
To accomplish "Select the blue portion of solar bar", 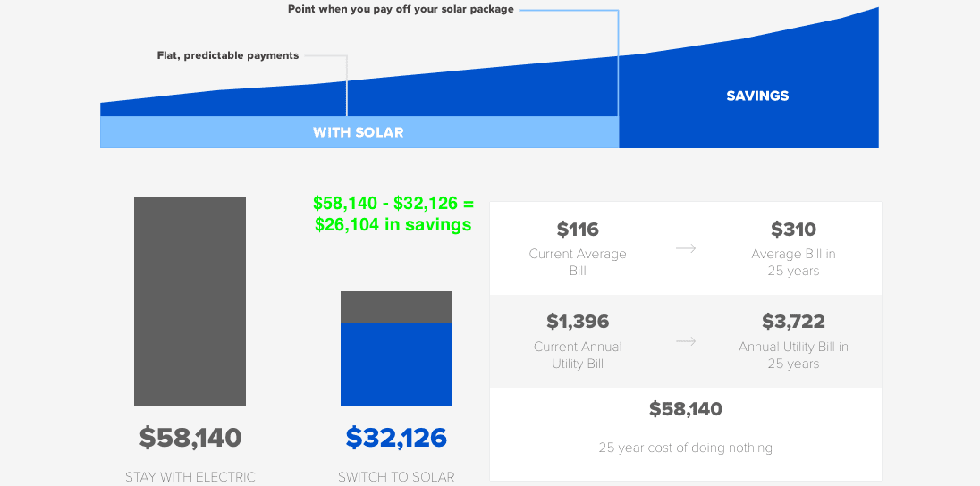I will point(396,364).
